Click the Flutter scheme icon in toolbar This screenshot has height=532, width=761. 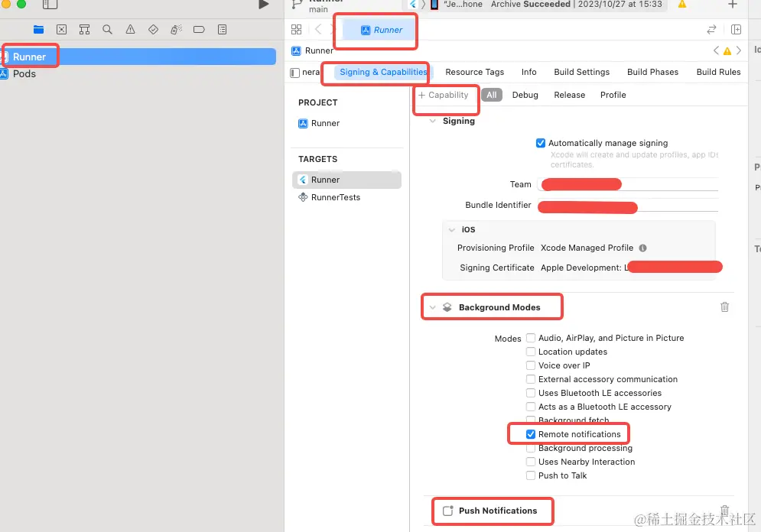pyautogui.click(x=412, y=5)
